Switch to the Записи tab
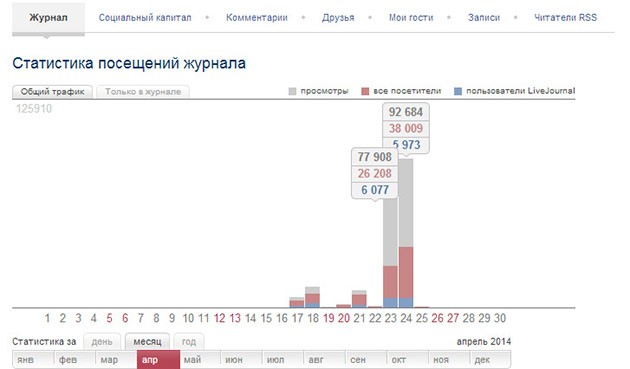This screenshot has width=630, height=369. [484, 18]
